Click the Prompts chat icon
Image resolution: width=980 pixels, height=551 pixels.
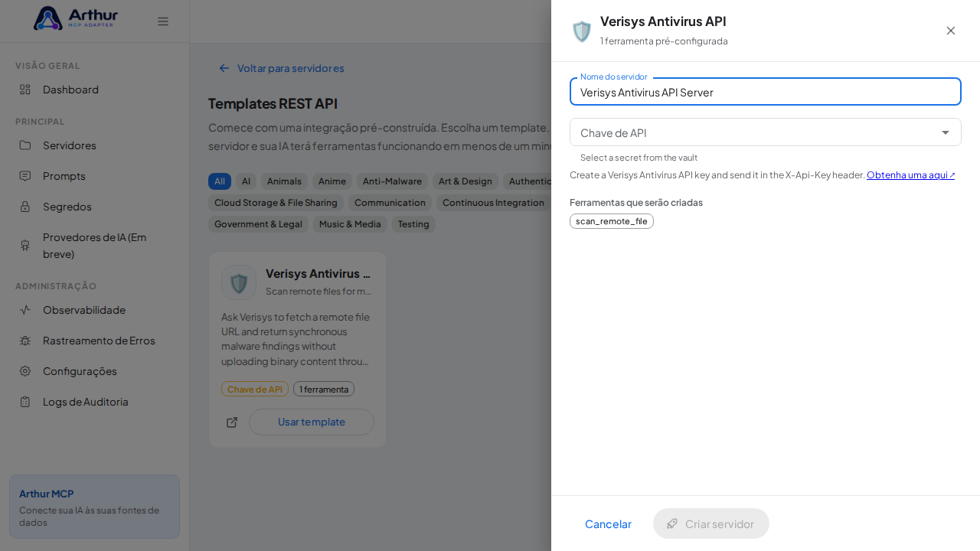click(25, 176)
